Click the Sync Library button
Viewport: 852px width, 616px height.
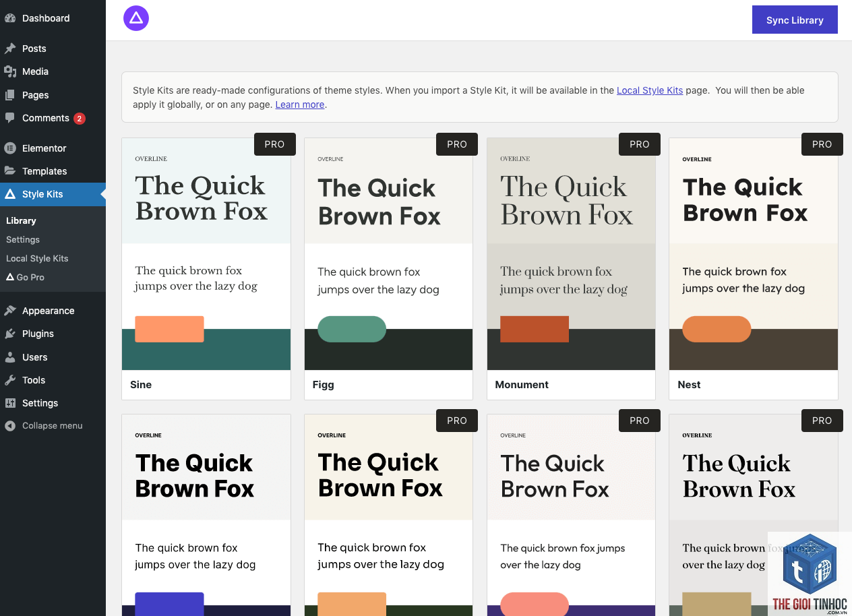tap(795, 20)
